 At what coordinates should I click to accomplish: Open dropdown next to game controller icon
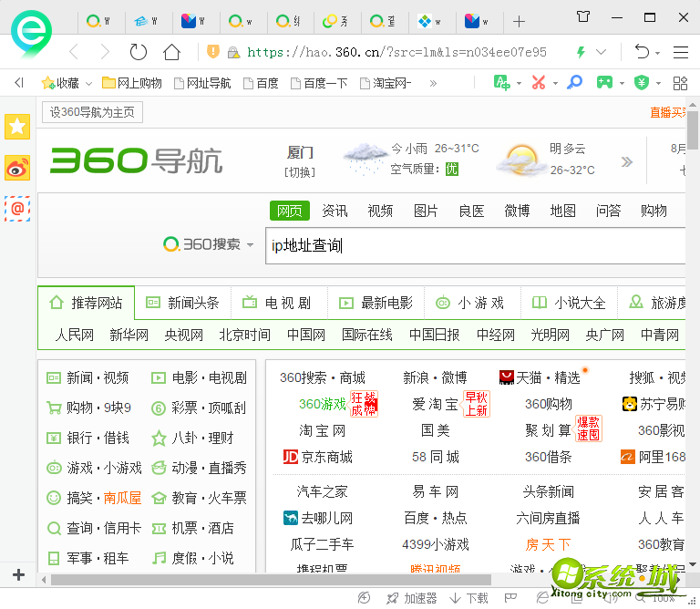(622, 84)
